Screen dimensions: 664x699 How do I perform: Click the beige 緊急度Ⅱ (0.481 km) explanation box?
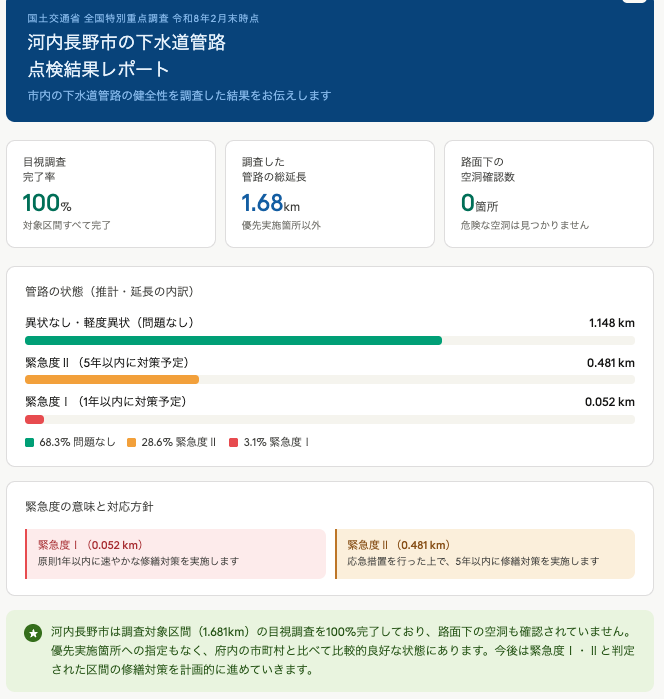pos(485,553)
